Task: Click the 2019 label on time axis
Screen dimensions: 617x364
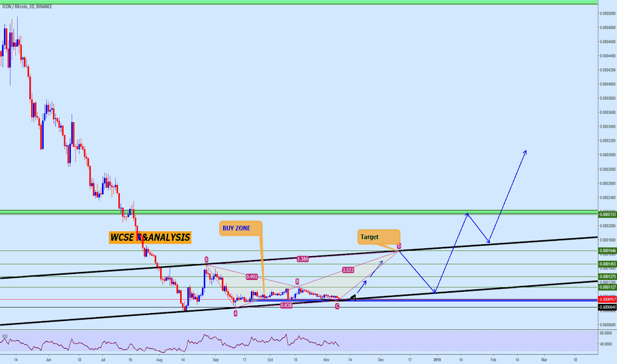Action: tap(437, 359)
